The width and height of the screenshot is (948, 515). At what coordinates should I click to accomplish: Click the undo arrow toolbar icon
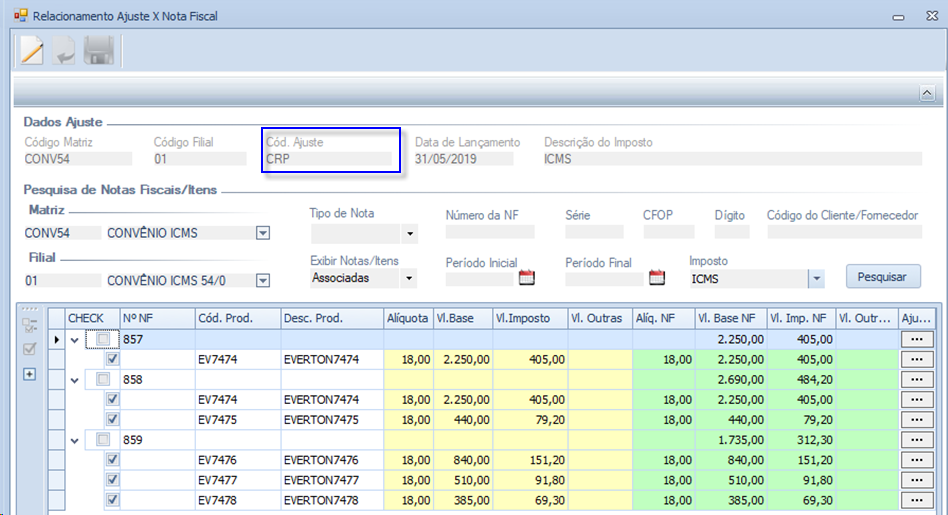pos(65,52)
